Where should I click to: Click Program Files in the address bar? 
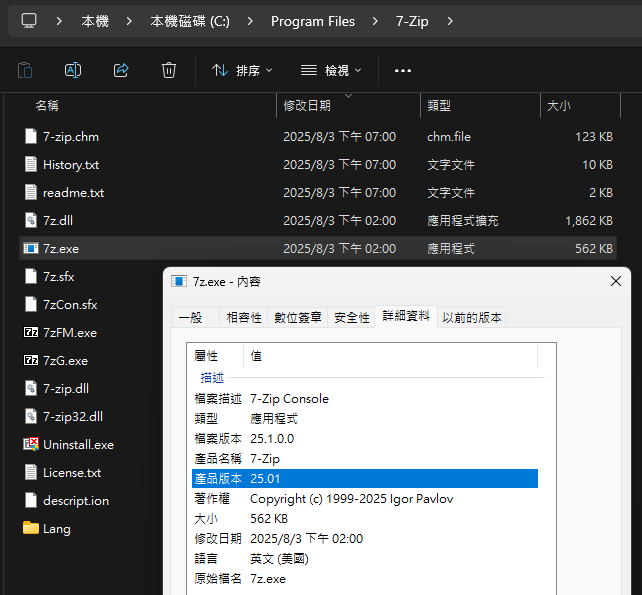(x=312, y=21)
